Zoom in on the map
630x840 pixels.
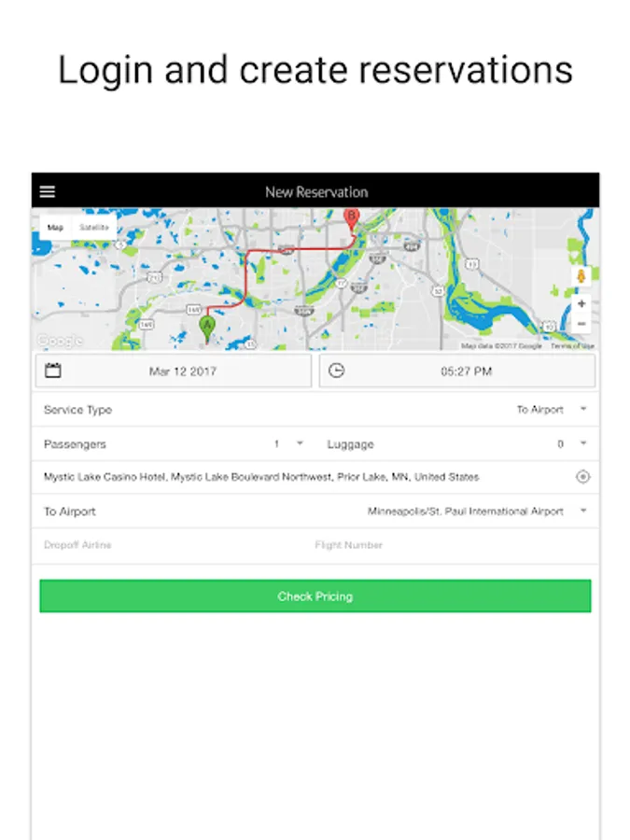pyautogui.click(x=581, y=303)
